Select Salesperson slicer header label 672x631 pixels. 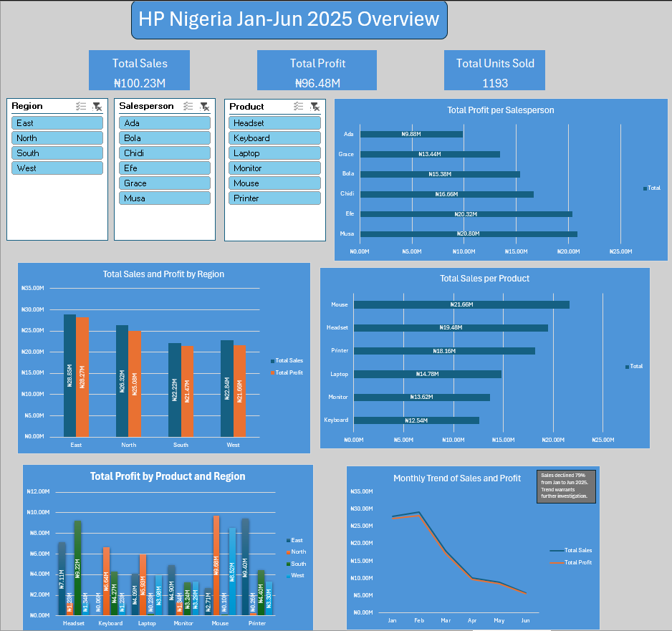[x=146, y=106]
